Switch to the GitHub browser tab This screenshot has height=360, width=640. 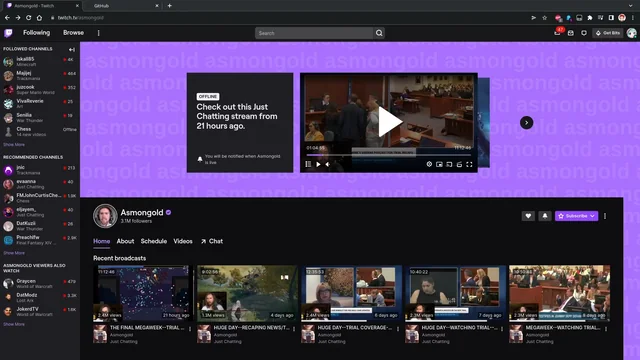click(x=122, y=6)
